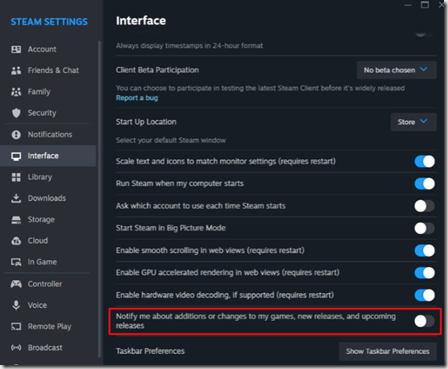Switch to Notifications settings
Image resolution: width=448 pixels, height=369 pixels.
pyautogui.click(x=48, y=135)
